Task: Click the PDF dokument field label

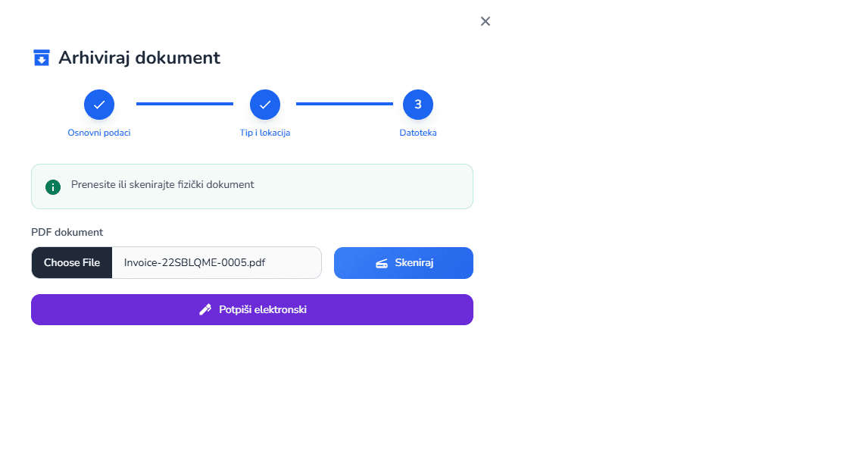Action: coord(67,232)
